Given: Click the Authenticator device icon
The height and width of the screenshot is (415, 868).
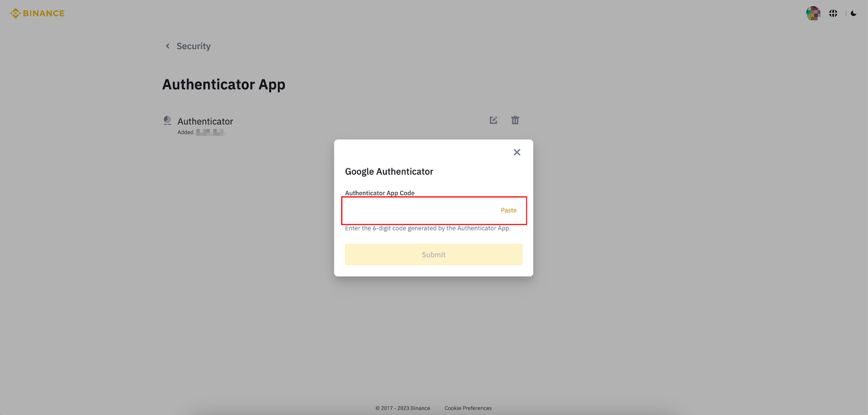Looking at the screenshot, I should pyautogui.click(x=168, y=120).
